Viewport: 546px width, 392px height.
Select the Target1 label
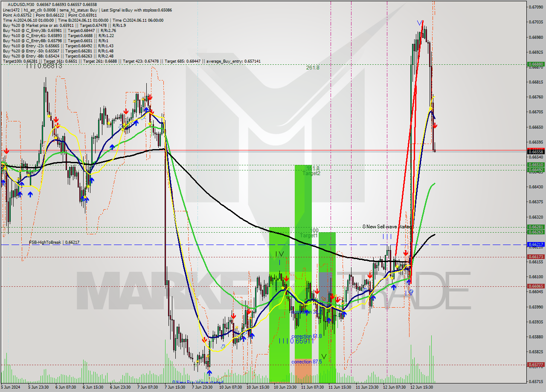coord(308,236)
